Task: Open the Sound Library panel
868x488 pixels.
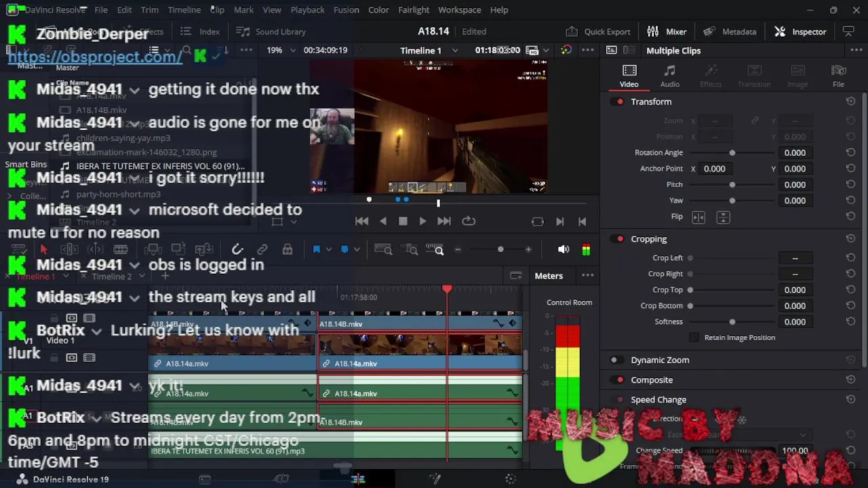Action: [271, 32]
